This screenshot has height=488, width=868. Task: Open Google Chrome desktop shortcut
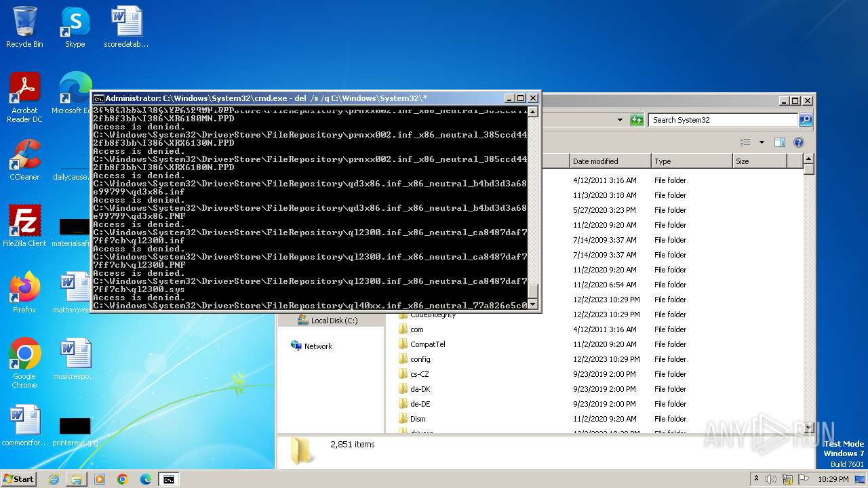coord(24,363)
